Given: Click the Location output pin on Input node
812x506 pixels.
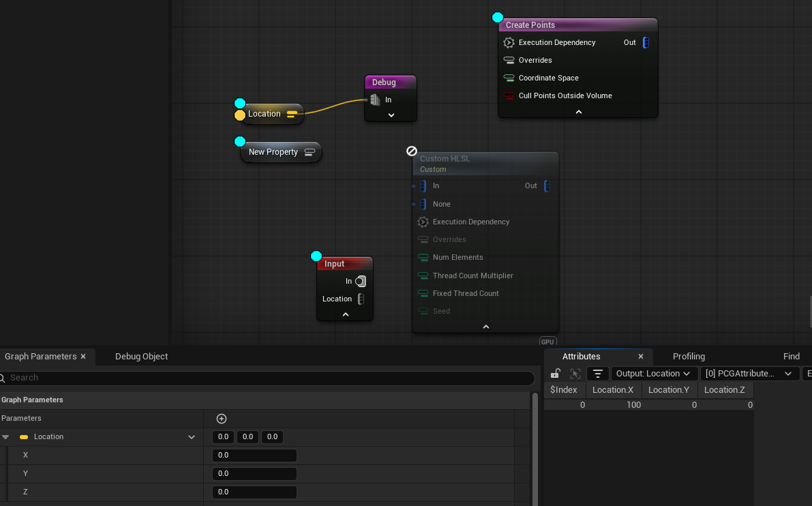Looking at the screenshot, I should (x=361, y=299).
